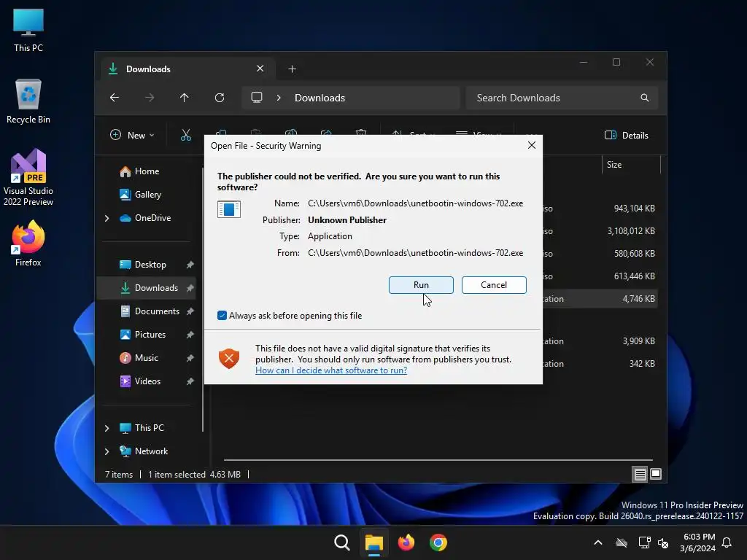Switch to large thumbnails view icon

pos(656,474)
